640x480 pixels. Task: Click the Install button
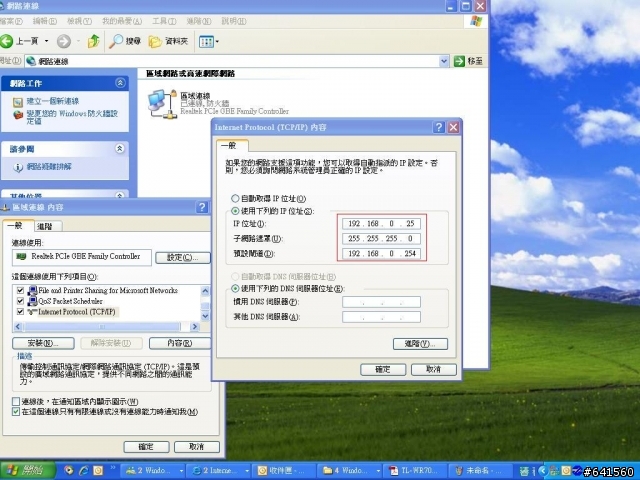[x=43, y=343]
